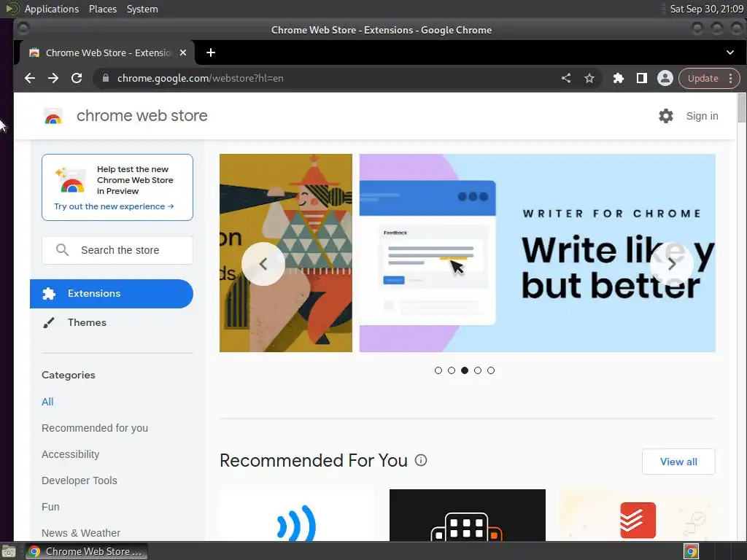747x560 pixels.
Task: Open the illustrated banner on the left
Action: (x=286, y=253)
